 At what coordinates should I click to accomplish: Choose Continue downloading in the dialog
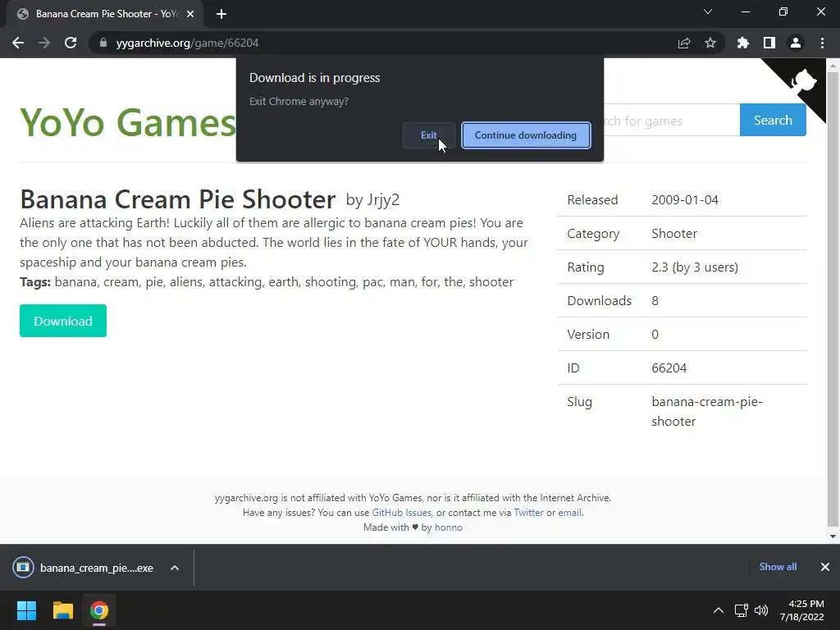point(526,135)
